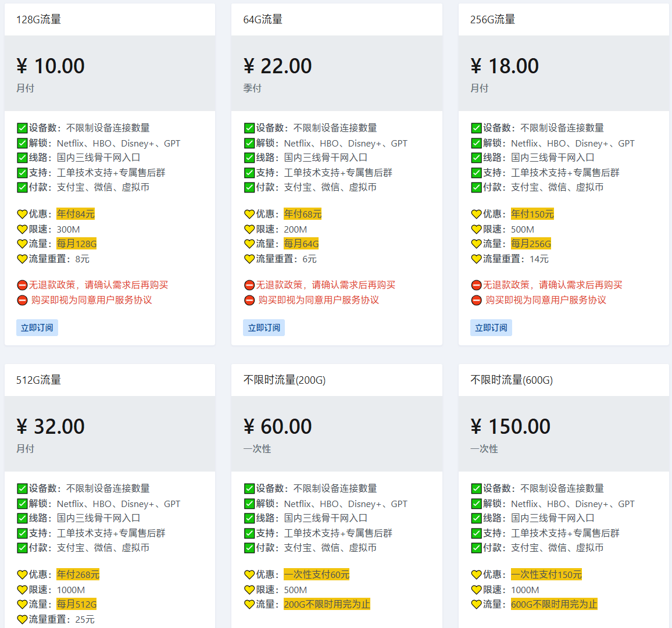672x628 pixels.
Task: Click the 年付68元 highlighted discount
Action: coord(302,214)
